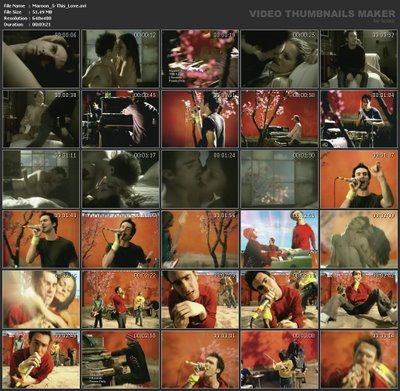400x391 pixels.
Task: Select the drummer thumbnail stamped 00:01:04
Action: click(359, 119)
